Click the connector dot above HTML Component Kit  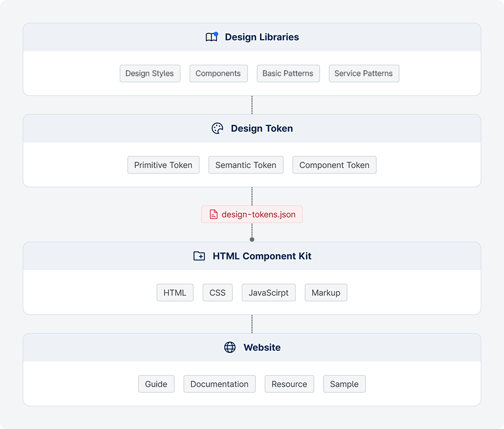252,239
